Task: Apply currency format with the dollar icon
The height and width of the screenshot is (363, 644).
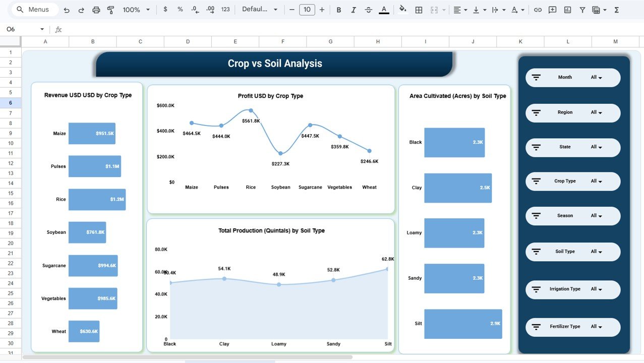Action: (x=165, y=9)
